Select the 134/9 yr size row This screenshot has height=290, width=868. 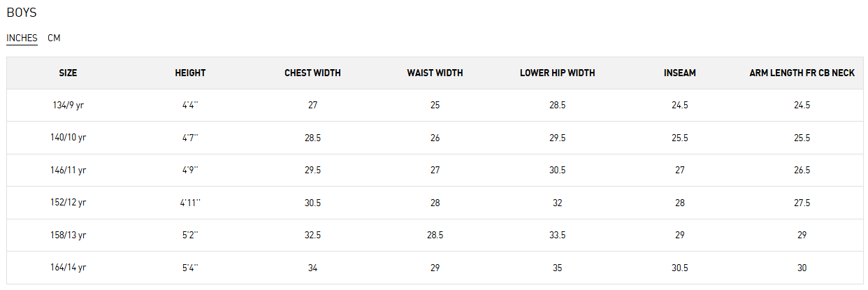68,105
